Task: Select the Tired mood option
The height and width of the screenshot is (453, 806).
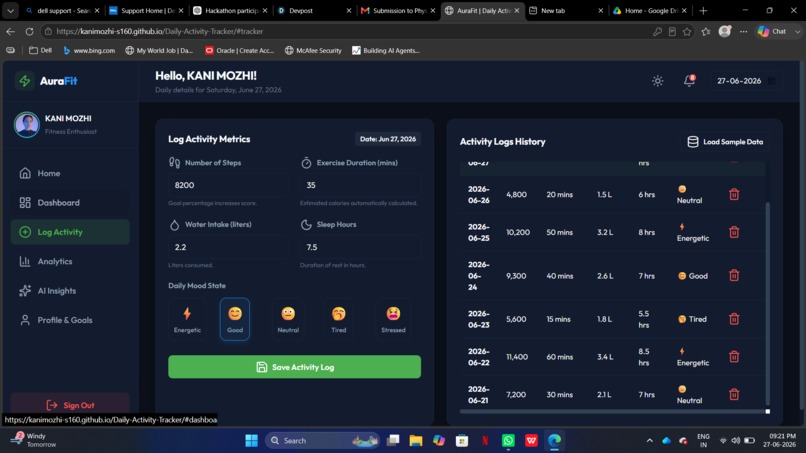Action: tap(338, 319)
